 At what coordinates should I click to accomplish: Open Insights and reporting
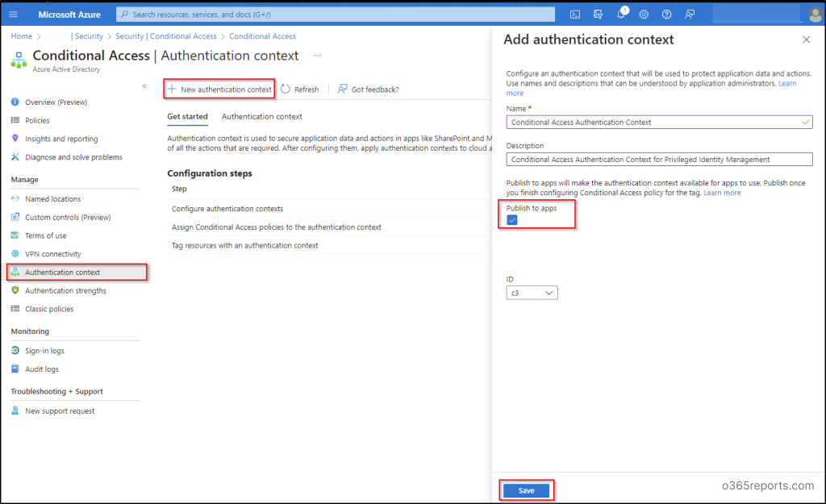tap(61, 139)
